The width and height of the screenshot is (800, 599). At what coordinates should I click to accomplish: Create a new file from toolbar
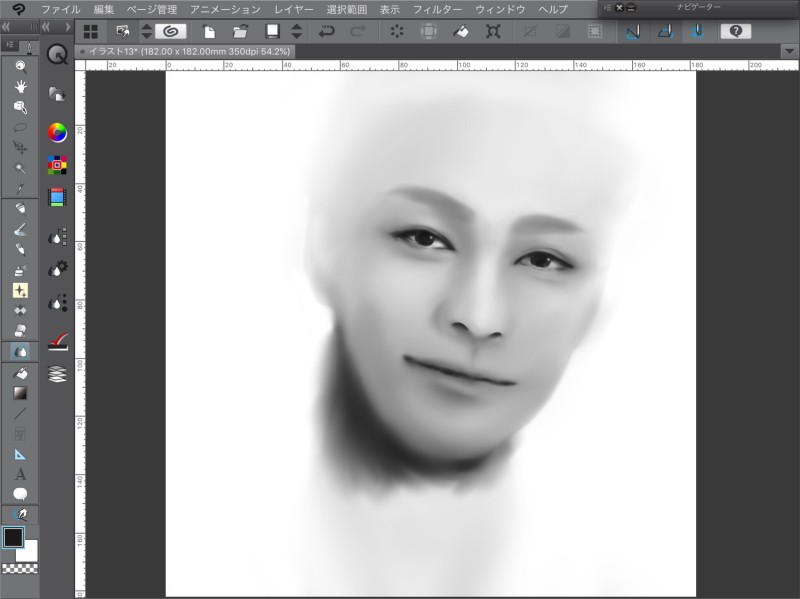[x=209, y=32]
